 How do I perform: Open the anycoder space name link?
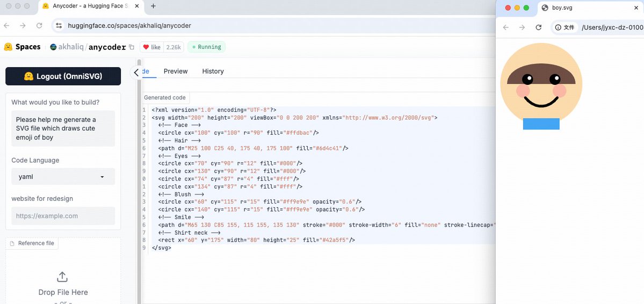coord(107,47)
